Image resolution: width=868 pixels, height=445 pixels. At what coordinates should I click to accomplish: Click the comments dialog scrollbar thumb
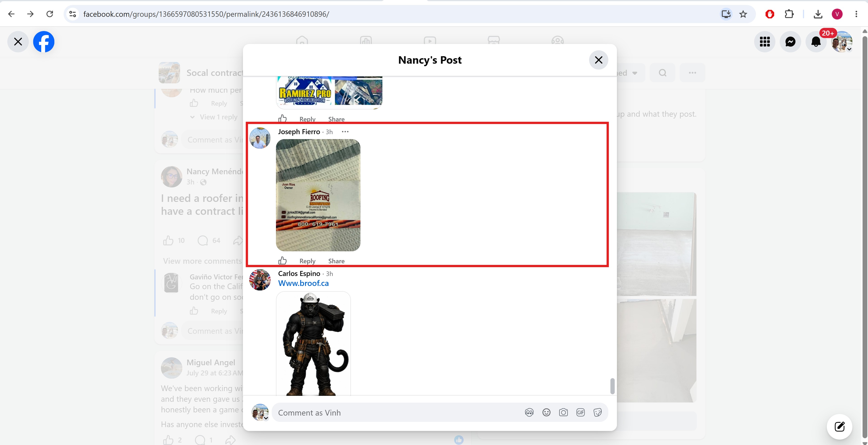click(x=612, y=386)
